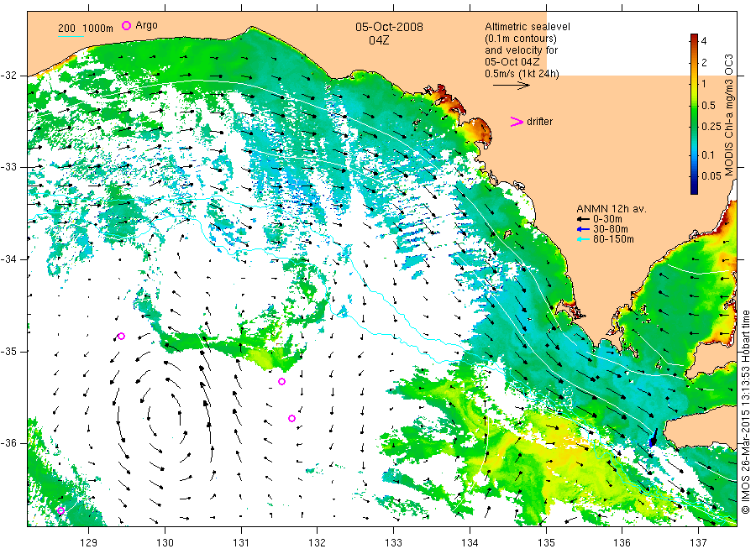756x554 pixels.
Task: Click the date label 05-Oct-2008
Action: [389, 27]
